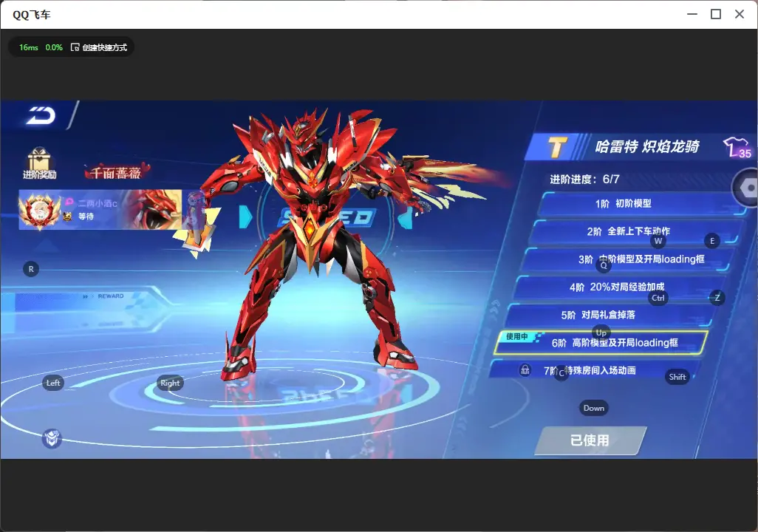Viewport: 758px width, 532px height.
Task: Open the shirt icon showing 35
Action: point(737,148)
